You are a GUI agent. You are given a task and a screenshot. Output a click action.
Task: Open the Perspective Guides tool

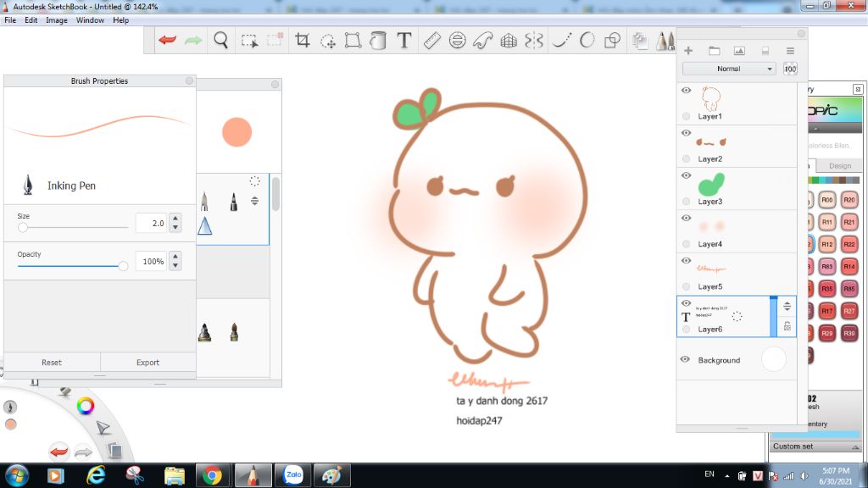pos(509,41)
